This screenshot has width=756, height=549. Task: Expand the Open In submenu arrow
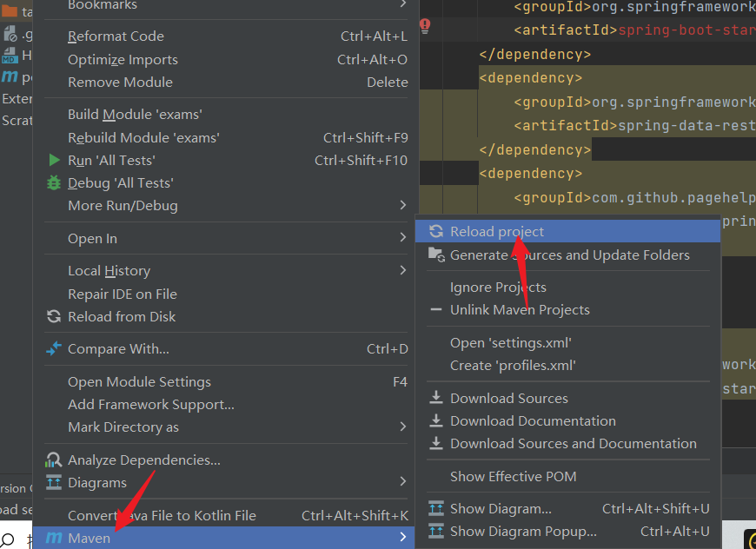pos(402,238)
